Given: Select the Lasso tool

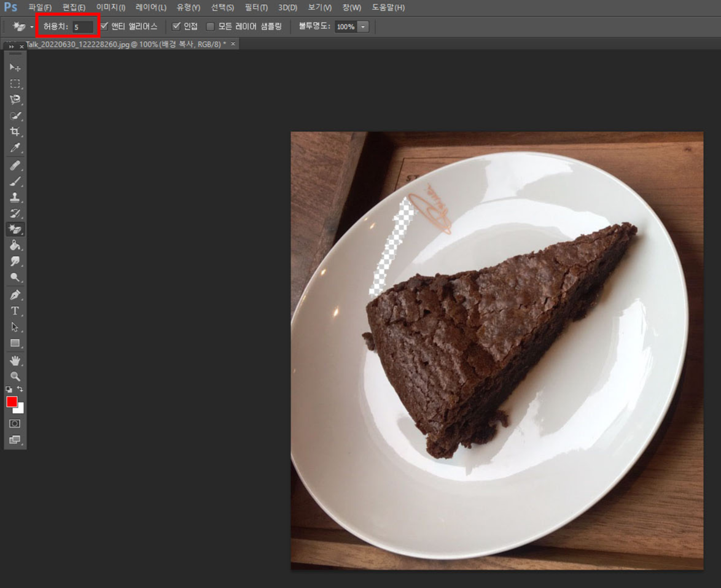Looking at the screenshot, I should 15,100.
